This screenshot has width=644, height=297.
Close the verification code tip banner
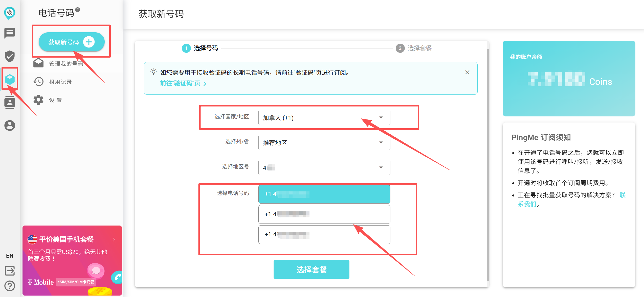(x=467, y=72)
